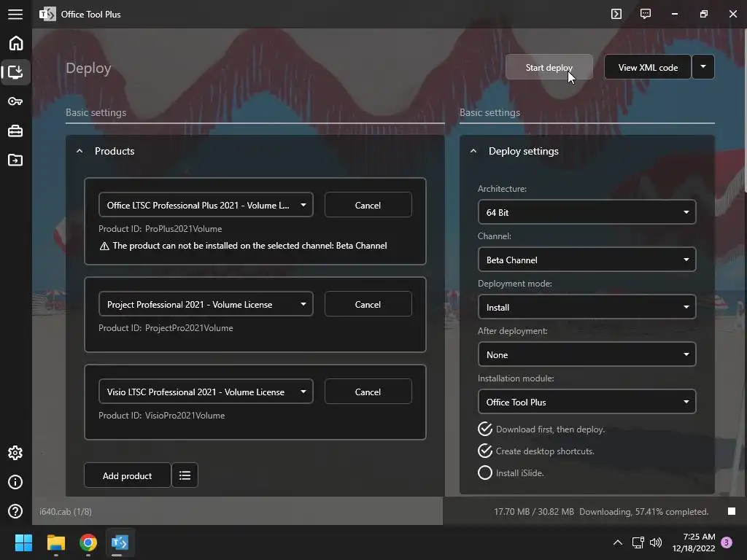
Task: Open File Explorer from taskbar
Action: click(x=55, y=542)
